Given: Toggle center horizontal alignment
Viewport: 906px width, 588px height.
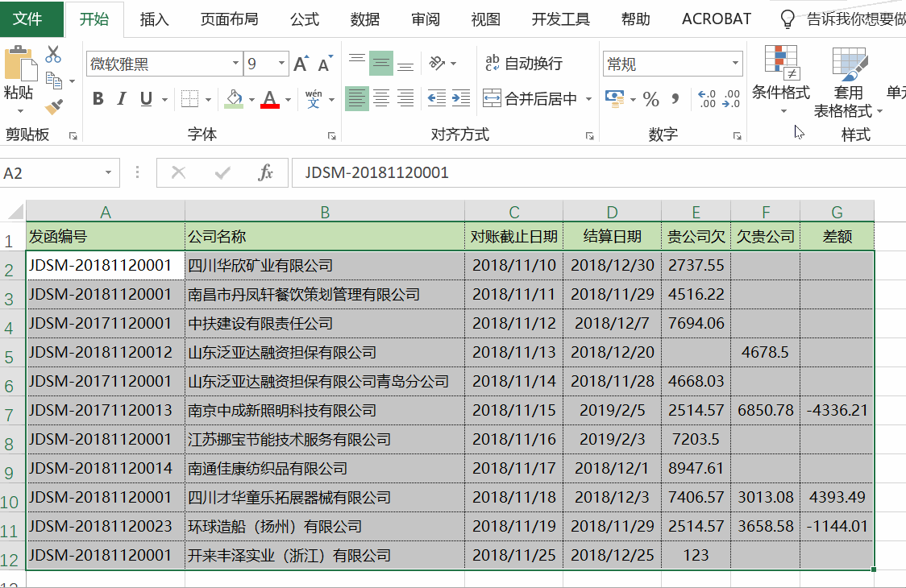Looking at the screenshot, I should pos(380,99).
